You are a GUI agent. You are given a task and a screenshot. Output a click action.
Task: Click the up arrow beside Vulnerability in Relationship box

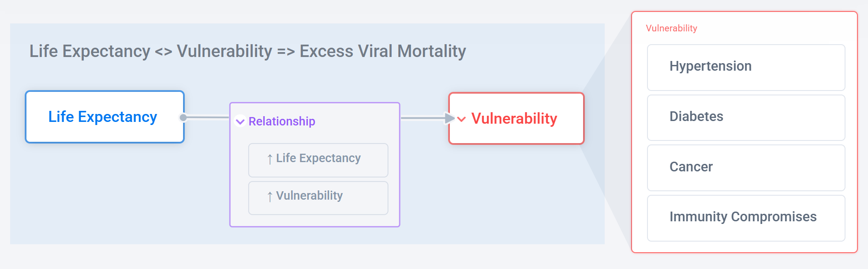[269, 197]
